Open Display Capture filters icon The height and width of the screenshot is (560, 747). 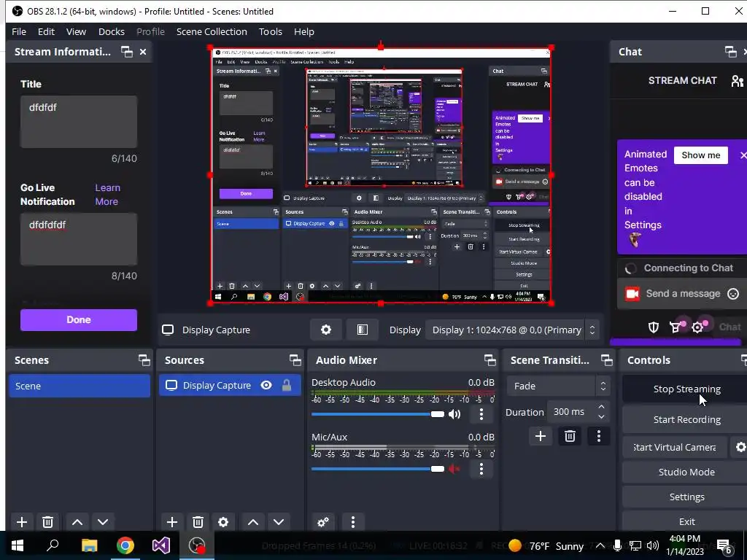(362, 330)
